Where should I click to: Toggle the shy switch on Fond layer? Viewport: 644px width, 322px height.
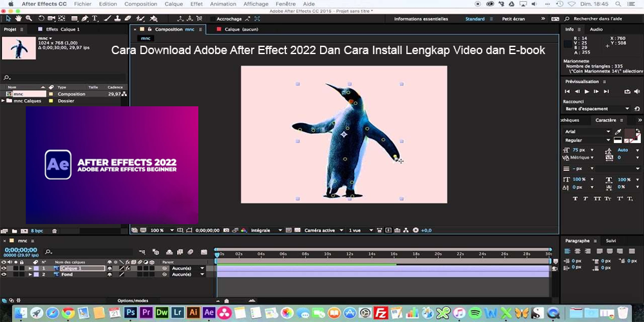(x=109, y=274)
